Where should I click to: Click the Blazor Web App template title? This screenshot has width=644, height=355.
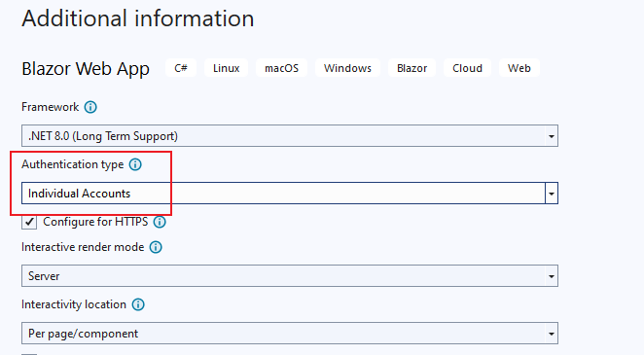pos(86,68)
